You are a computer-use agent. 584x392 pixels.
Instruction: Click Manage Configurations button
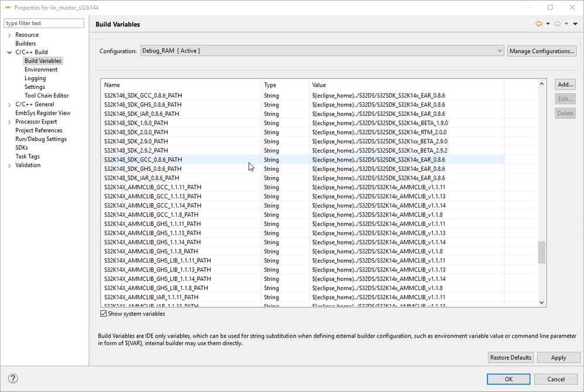pyautogui.click(x=542, y=51)
